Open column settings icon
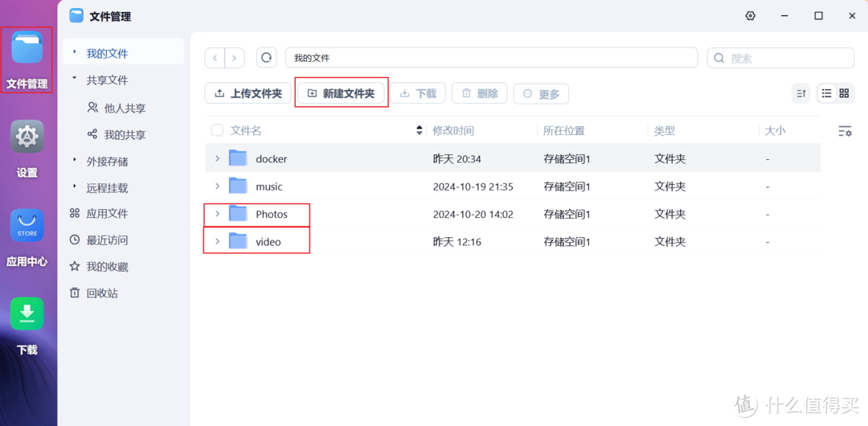868x426 pixels. coord(844,131)
